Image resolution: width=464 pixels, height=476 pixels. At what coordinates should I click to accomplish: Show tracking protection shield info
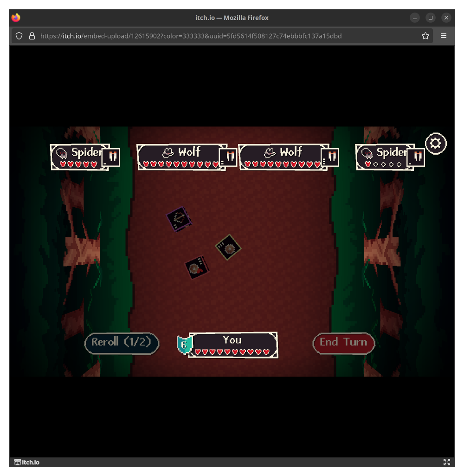coord(19,36)
